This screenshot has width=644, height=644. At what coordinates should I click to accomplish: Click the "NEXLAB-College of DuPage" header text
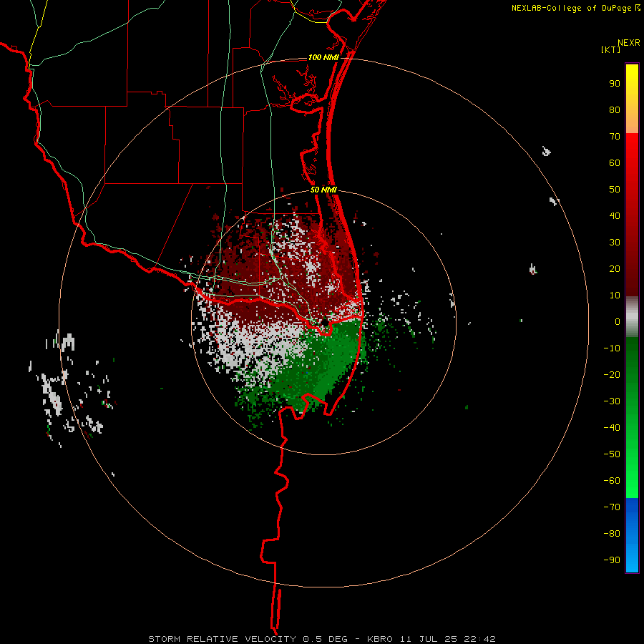[x=571, y=8]
